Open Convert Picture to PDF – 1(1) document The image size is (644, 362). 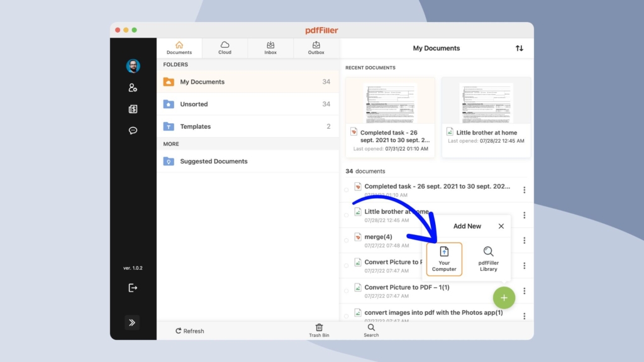tap(407, 287)
